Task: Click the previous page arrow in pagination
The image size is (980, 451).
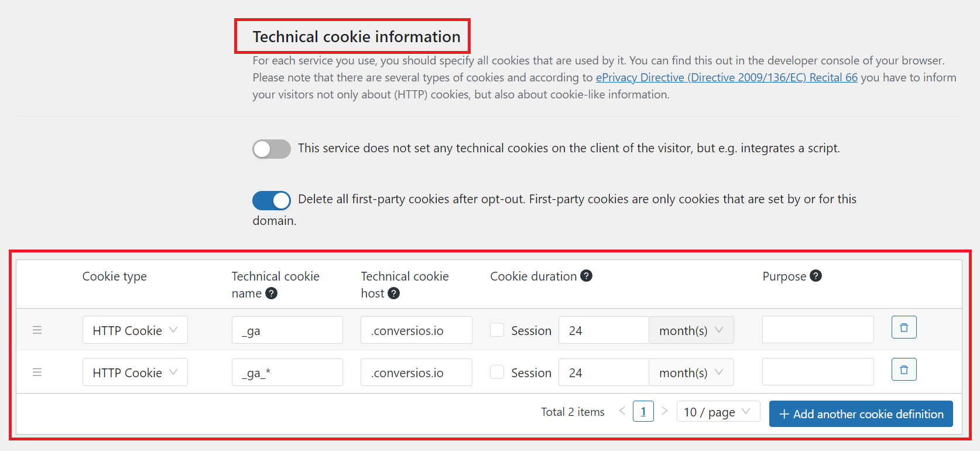Action: click(622, 411)
